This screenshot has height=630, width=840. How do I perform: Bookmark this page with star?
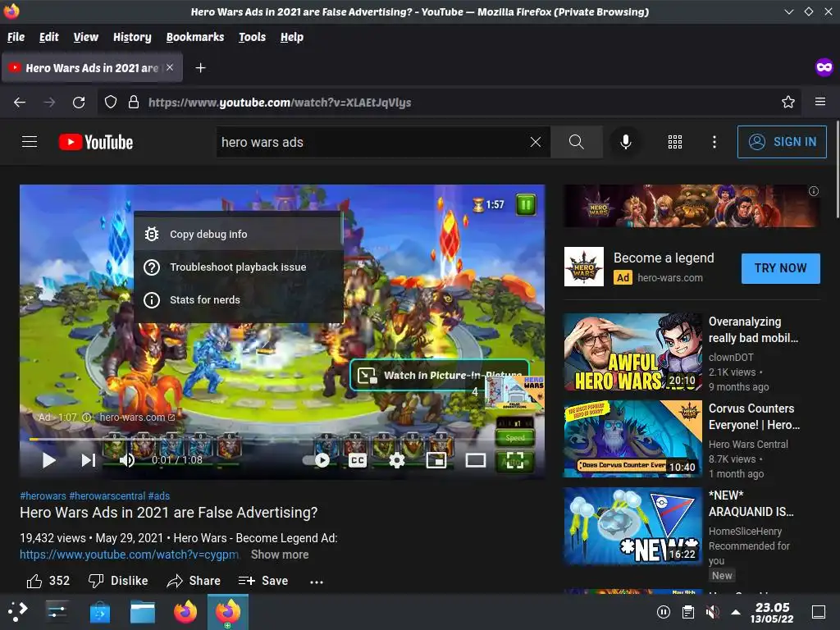coord(788,102)
